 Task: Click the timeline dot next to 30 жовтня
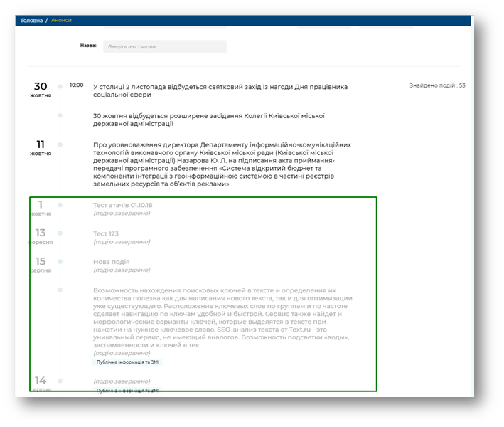coord(60,86)
